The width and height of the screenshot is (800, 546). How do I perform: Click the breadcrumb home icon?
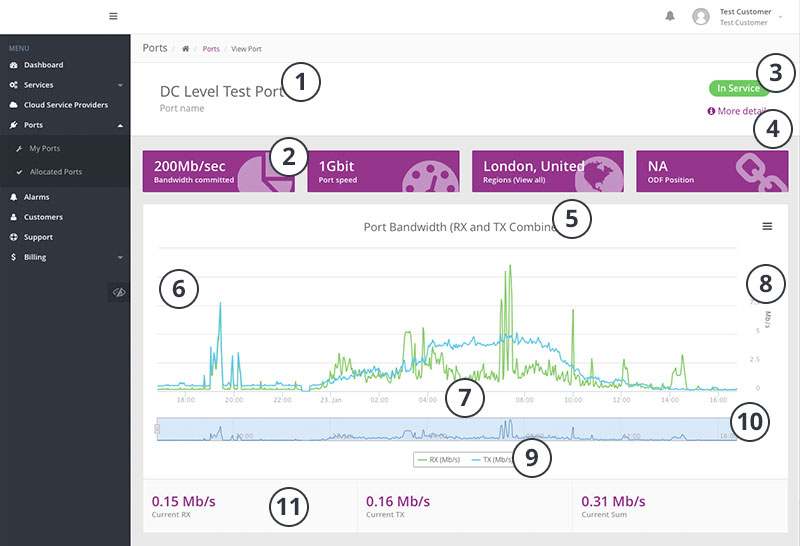pyautogui.click(x=186, y=49)
